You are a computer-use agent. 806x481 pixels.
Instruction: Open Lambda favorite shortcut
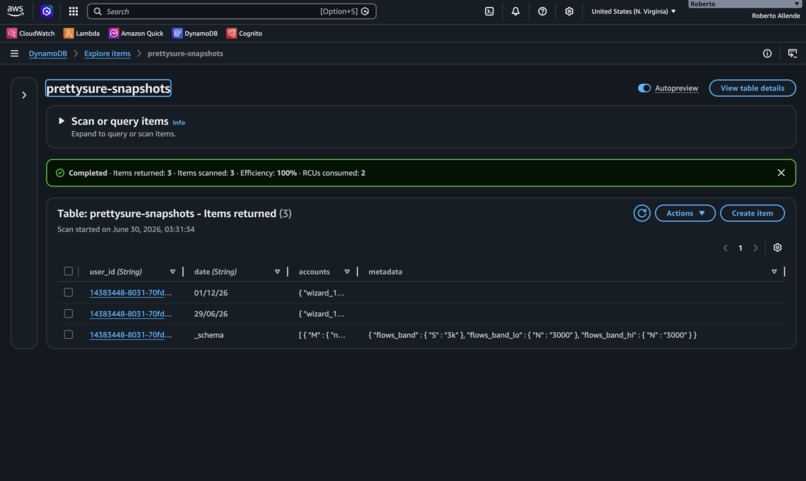click(82, 33)
